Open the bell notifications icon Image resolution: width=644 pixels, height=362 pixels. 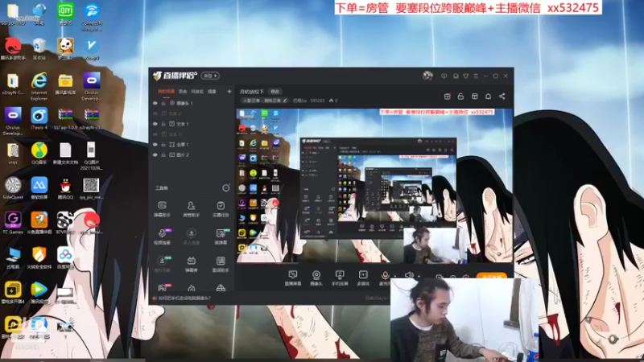pyautogui.click(x=488, y=96)
